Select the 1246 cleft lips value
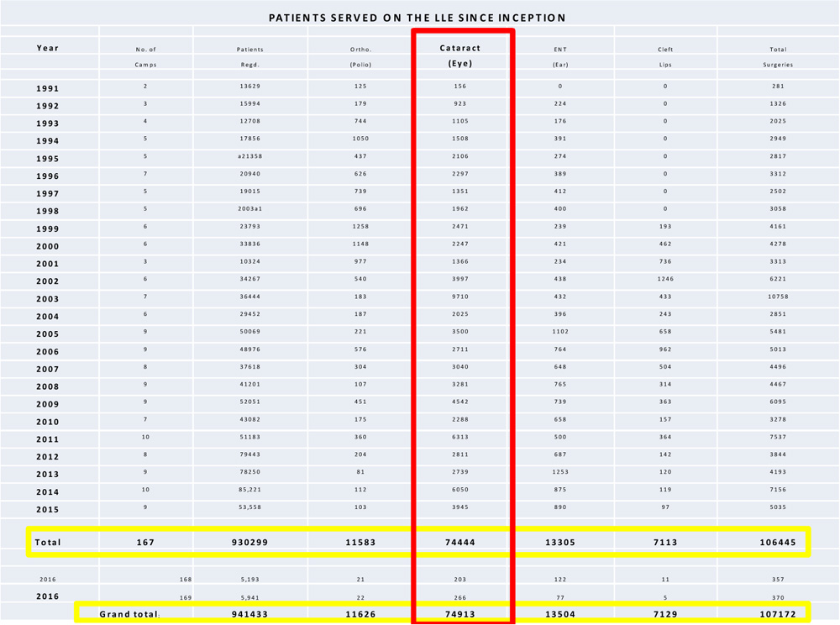The width and height of the screenshot is (840, 625). click(665, 279)
